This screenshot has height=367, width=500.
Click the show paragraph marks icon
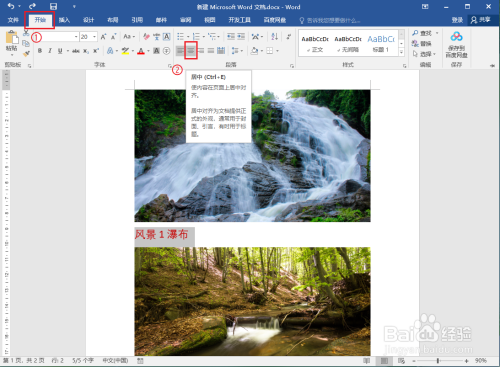click(289, 36)
